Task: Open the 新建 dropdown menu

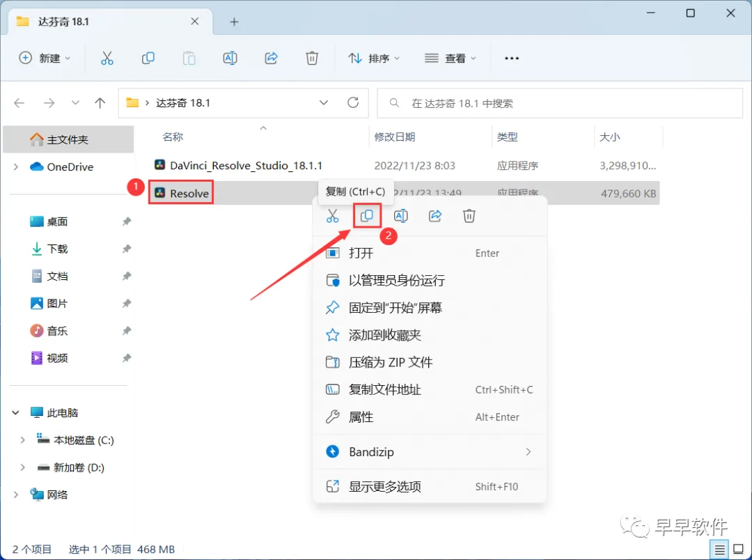Action: point(45,58)
